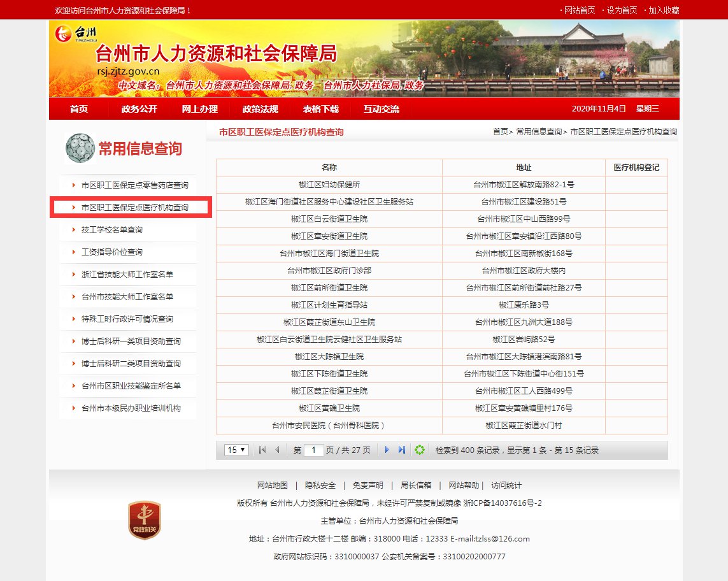Jump to the last results page
The image size is (728, 581).
(x=402, y=450)
